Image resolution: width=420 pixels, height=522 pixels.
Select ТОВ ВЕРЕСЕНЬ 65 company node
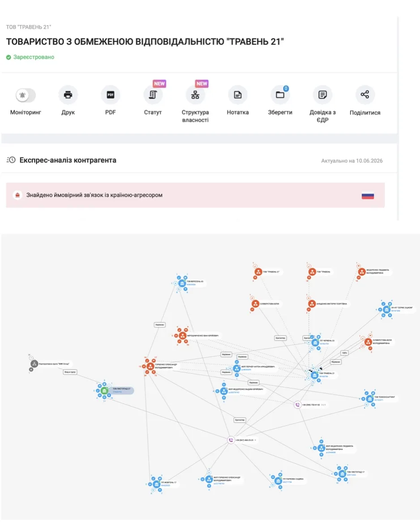pyautogui.click(x=182, y=283)
